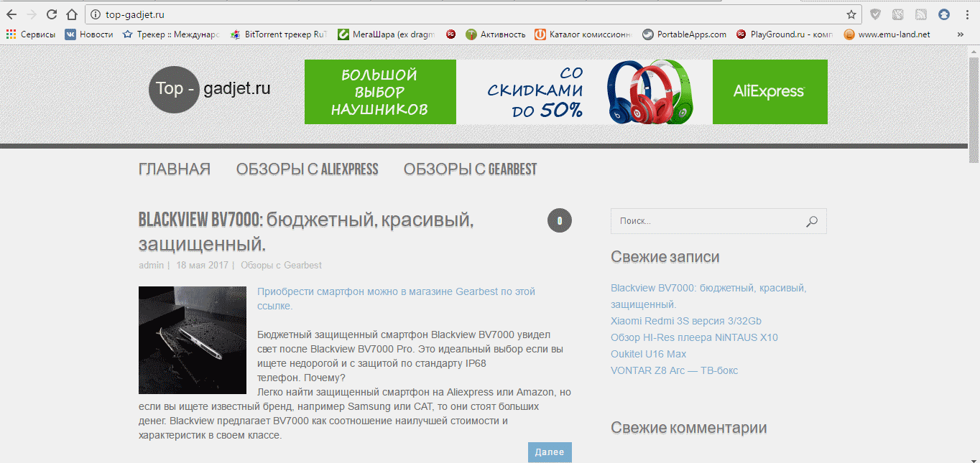
Task: Click the comment count bubble showing 0
Action: [560, 221]
